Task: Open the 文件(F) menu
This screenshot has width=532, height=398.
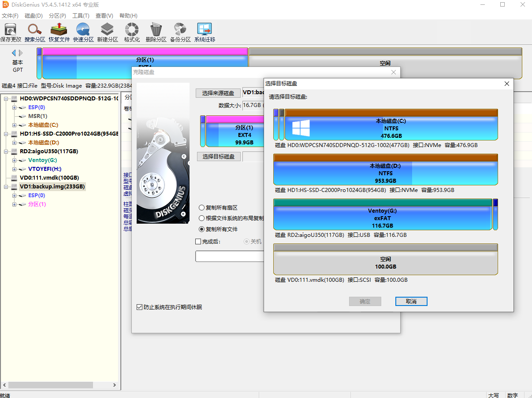Action: pos(10,15)
